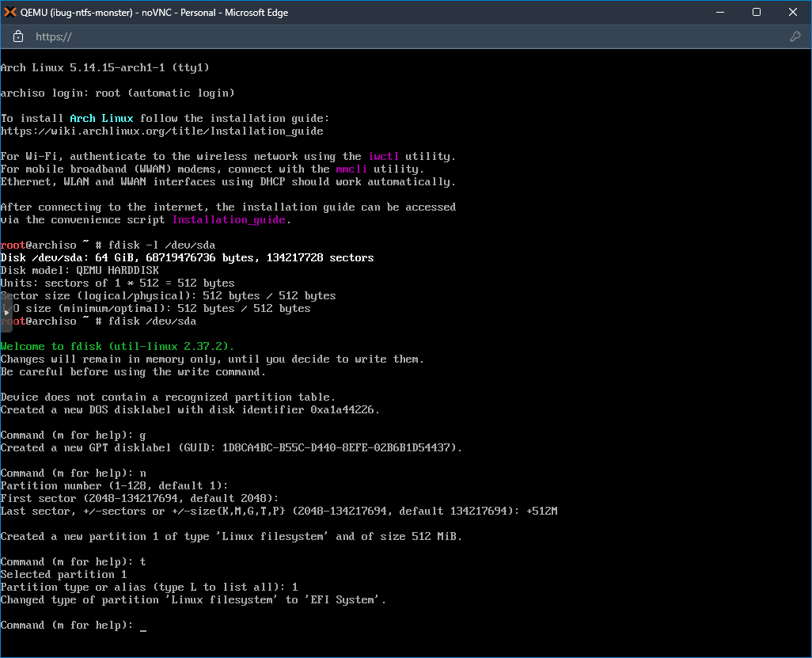Click the magenta 'mmcli' utility text
Image resolution: width=812 pixels, height=658 pixels.
tap(351, 169)
